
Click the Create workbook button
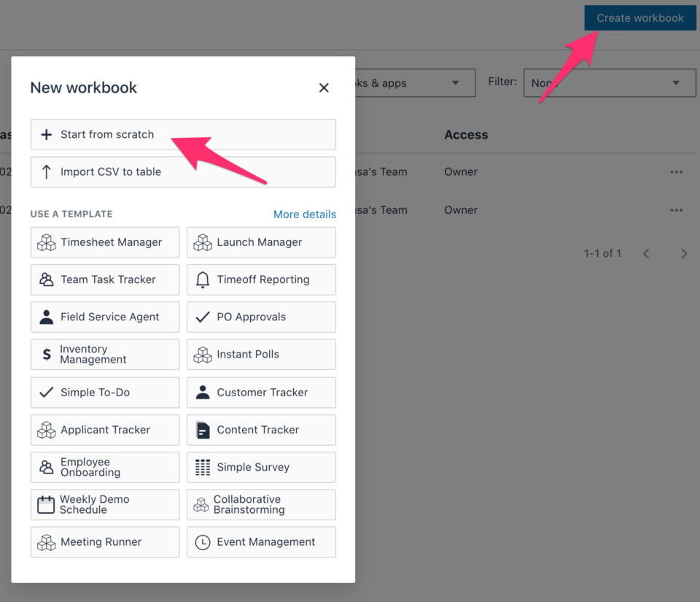(639, 18)
